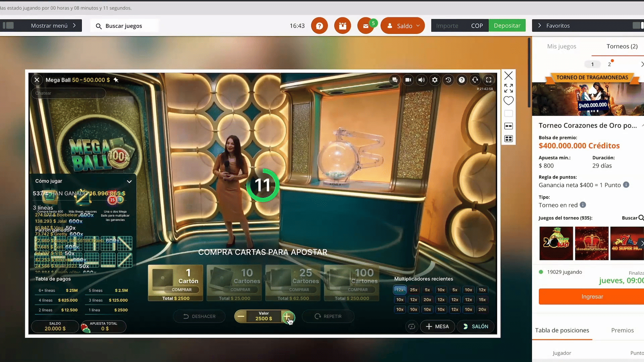Mute the game sound via speaker icon
This screenshot has width=644, height=362.
(421, 80)
